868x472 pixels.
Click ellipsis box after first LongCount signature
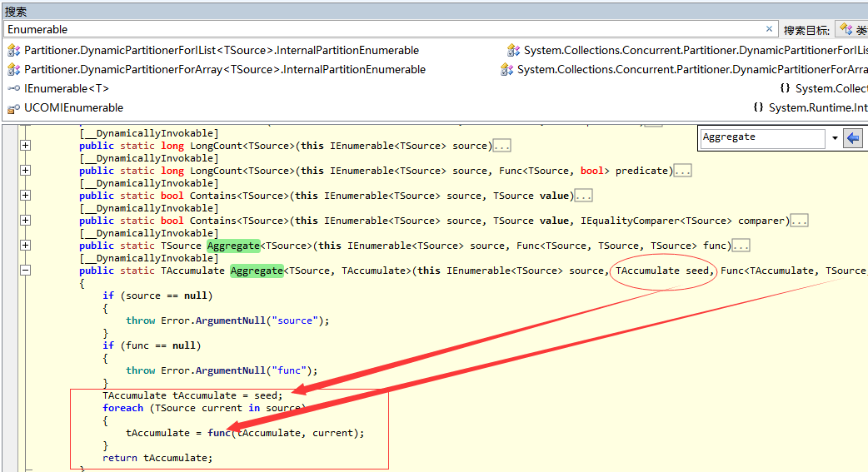501,146
